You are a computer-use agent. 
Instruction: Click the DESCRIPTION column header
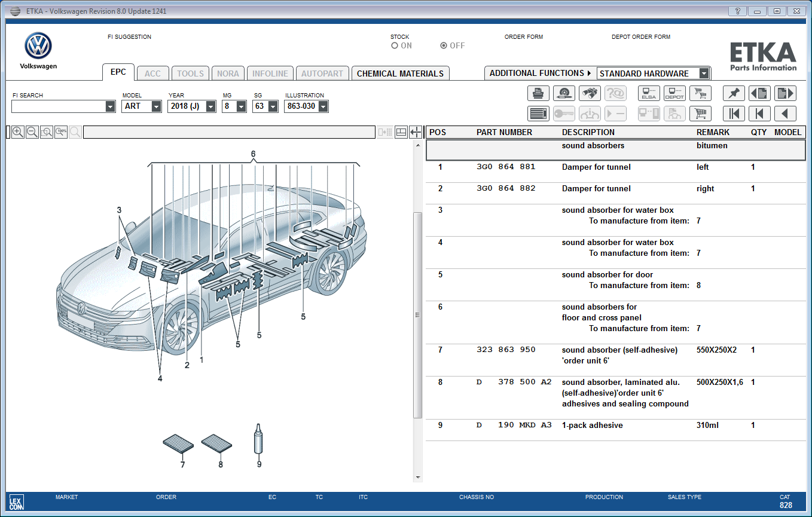pos(588,133)
